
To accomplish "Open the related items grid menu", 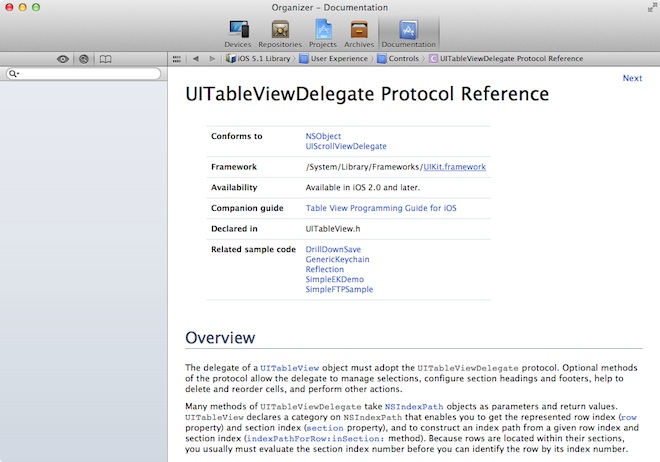I will pyautogui.click(x=176, y=59).
